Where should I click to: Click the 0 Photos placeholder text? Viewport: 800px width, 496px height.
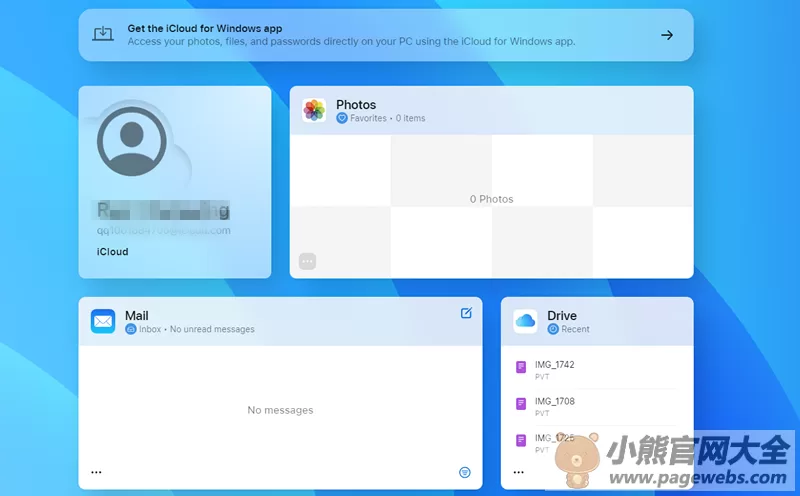click(x=491, y=199)
